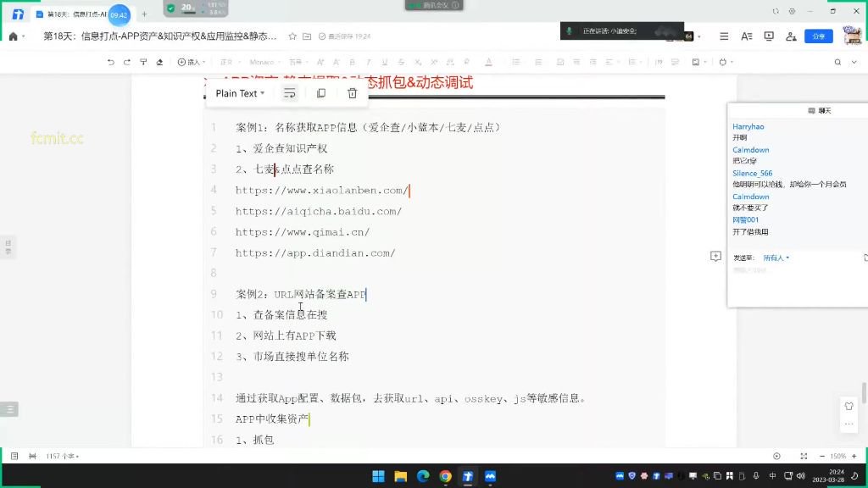Undo the last edit
Image resolution: width=868 pixels, height=488 pixels.
[x=111, y=62]
